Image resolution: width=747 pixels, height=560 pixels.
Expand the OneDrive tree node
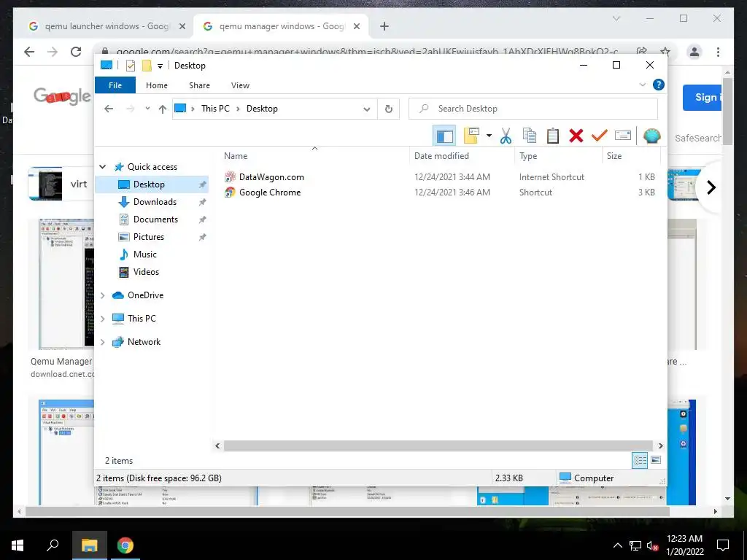pyautogui.click(x=102, y=295)
